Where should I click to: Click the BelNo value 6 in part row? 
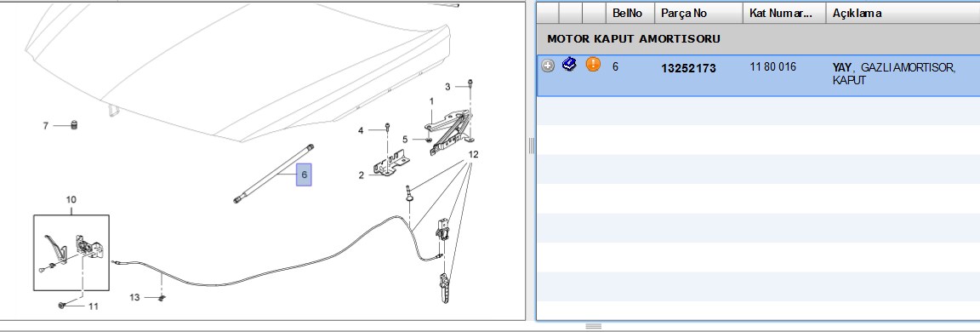(x=616, y=66)
